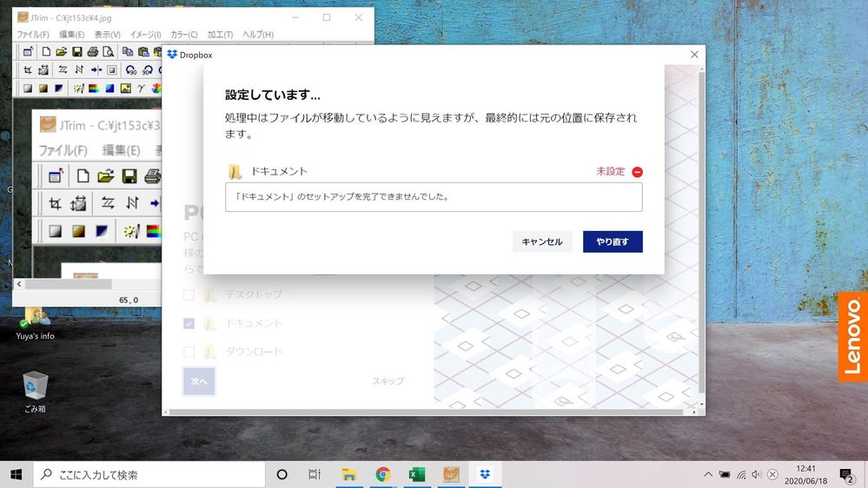Click the grayscale icon in JTrim 4.jpg toolbar

(27, 88)
